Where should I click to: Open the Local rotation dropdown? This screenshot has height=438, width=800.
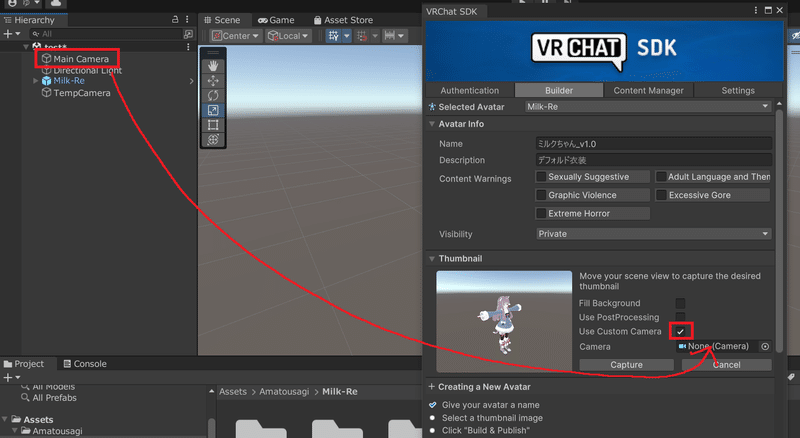pos(288,36)
